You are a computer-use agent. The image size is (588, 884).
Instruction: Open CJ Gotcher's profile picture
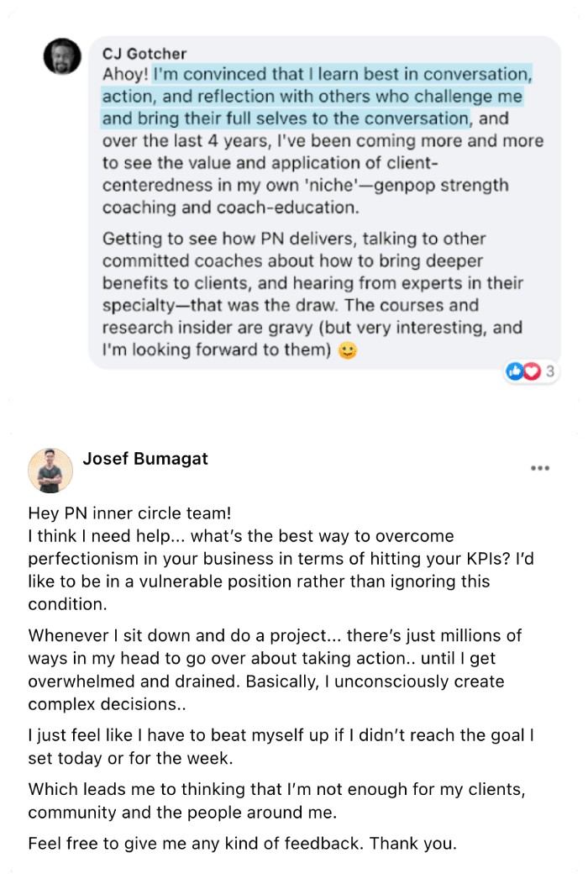coord(62,56)
